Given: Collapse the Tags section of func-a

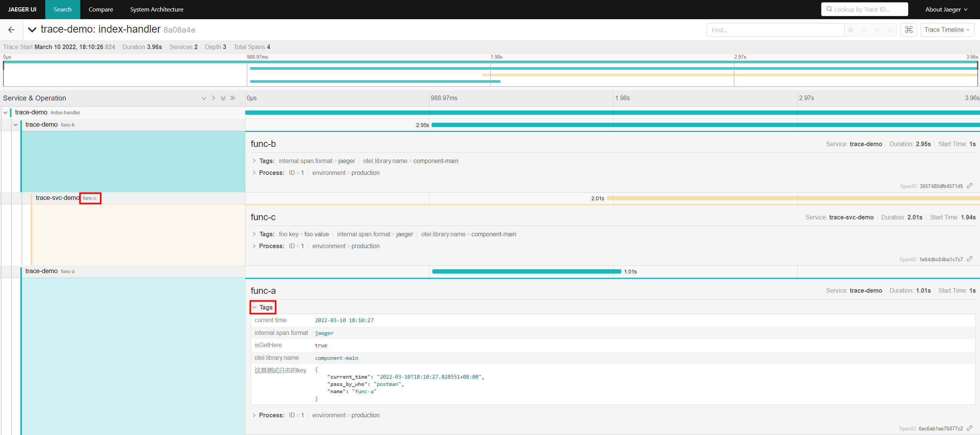Looking at the screenshot, I should [263, 307].
